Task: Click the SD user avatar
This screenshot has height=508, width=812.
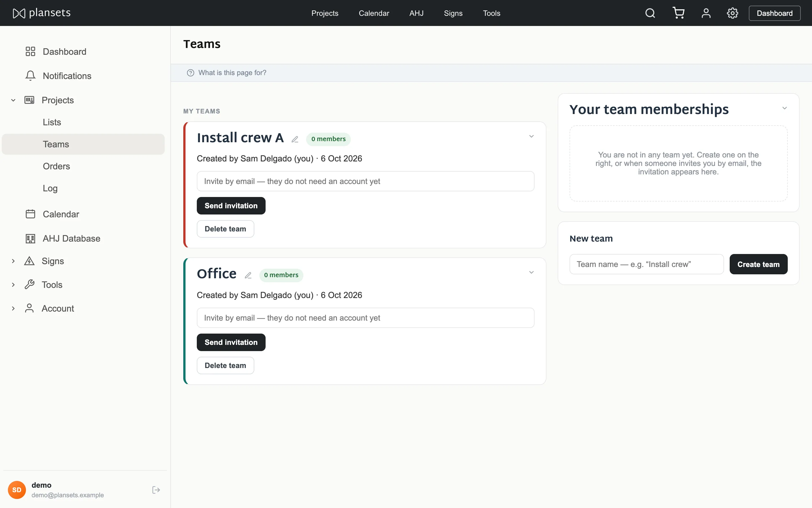Action: (17, 490)
